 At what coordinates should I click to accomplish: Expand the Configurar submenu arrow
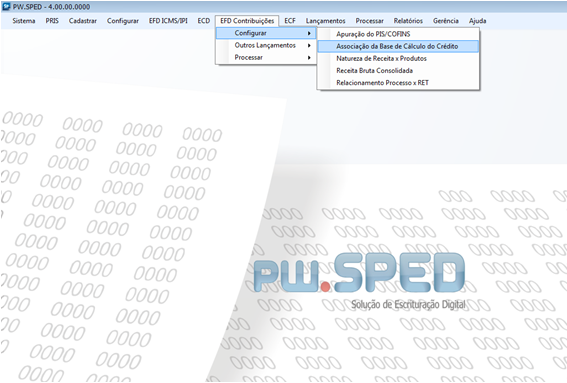(309, 33)
